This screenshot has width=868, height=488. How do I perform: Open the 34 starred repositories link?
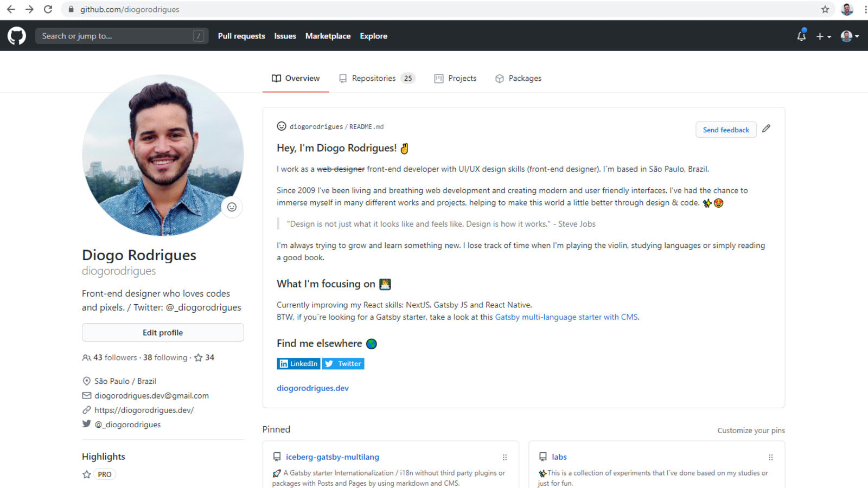click(204, 357)
